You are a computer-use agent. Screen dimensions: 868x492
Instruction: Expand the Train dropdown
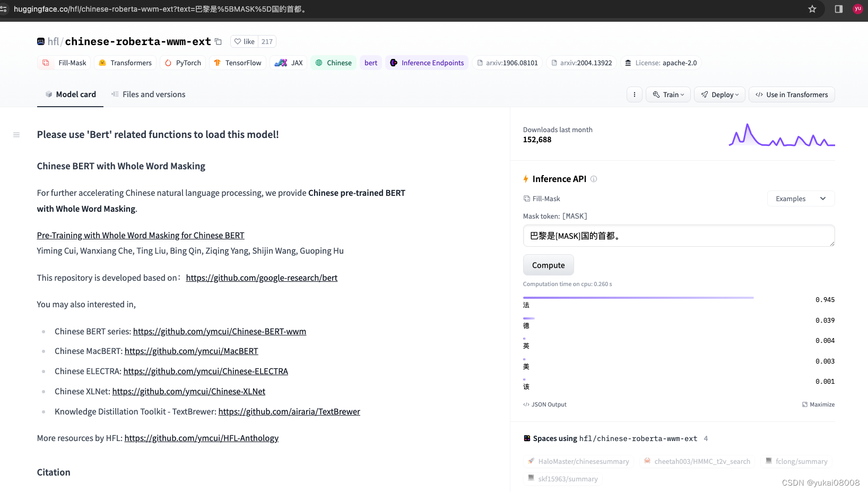coord(669,94)
